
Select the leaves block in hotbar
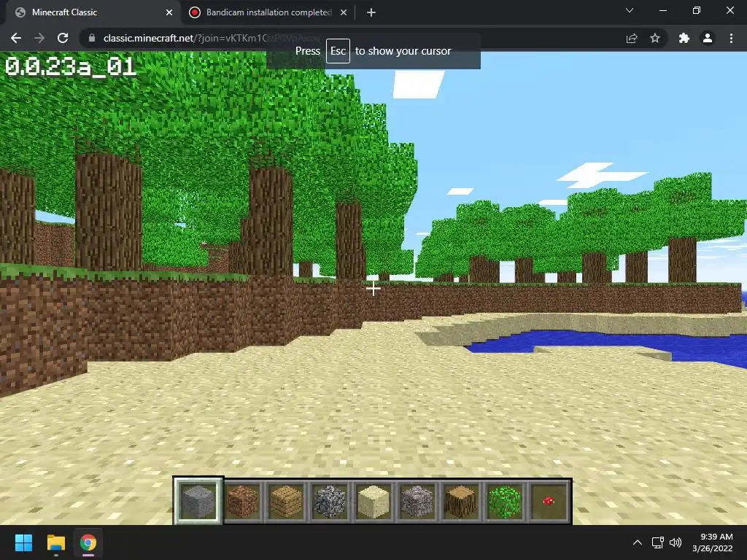(505, 501)
